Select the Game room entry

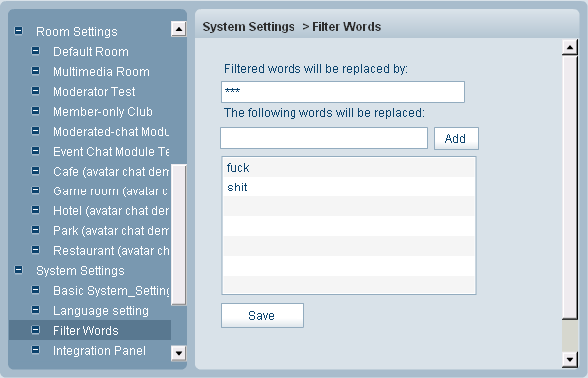point(110,191)
